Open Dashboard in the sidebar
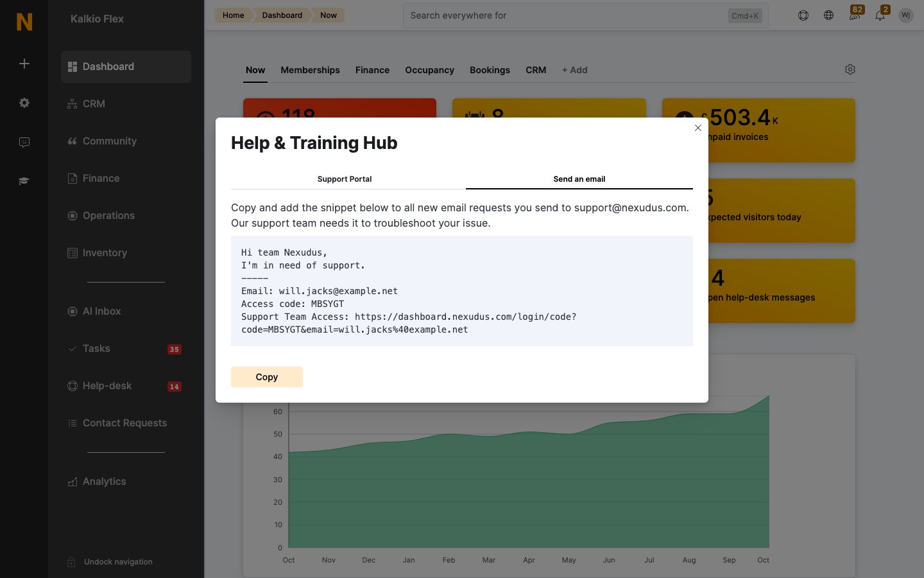The image size is (924, 578). (126, 67)
